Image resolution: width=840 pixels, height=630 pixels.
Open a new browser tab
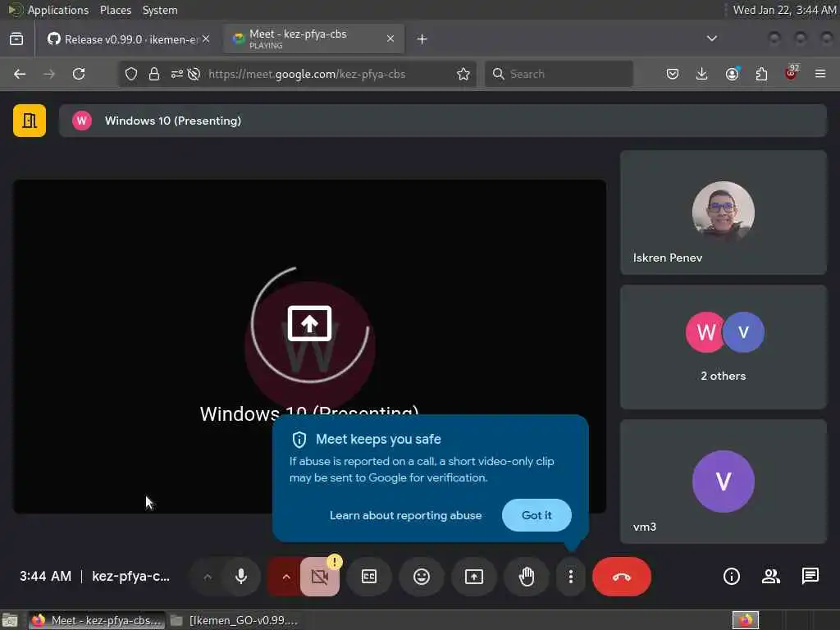point(422,39)
